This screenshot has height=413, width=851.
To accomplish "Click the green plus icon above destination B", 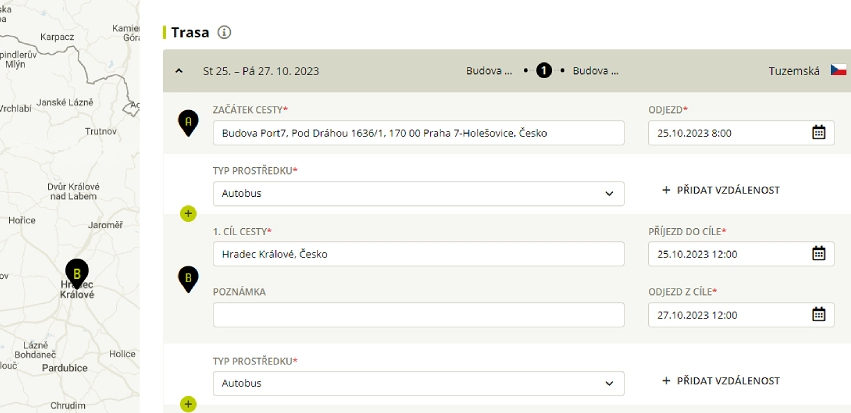I will [x=188, y=214].
